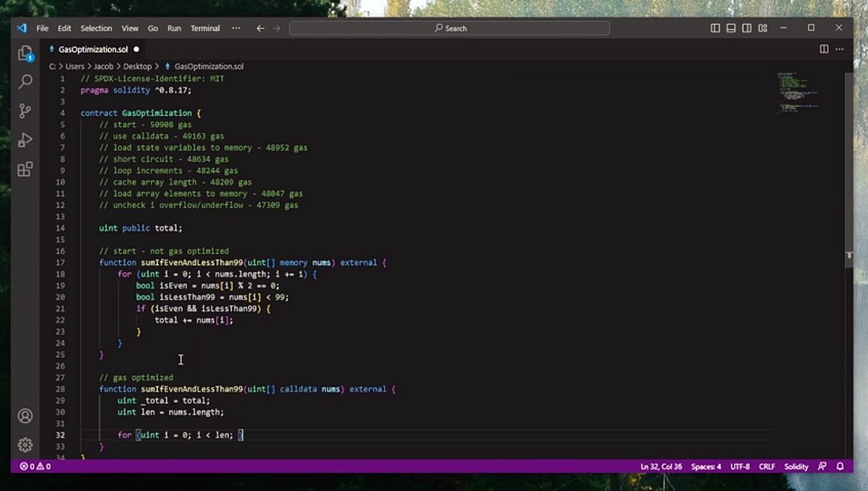Open editor More Actions ellipsis
The height and width of the screenshot is (491, 868).
(840, 49)
